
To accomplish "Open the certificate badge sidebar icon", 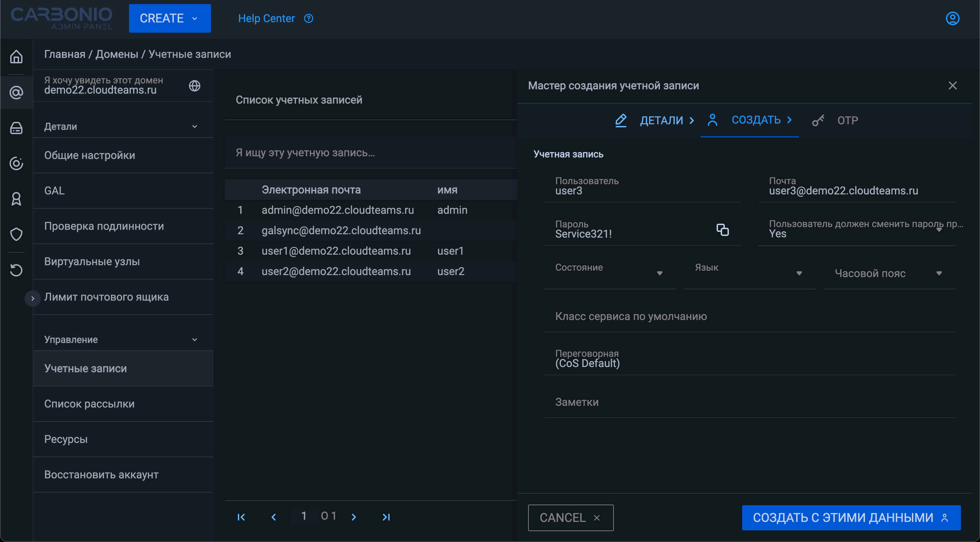I will (x=16, y=199).
